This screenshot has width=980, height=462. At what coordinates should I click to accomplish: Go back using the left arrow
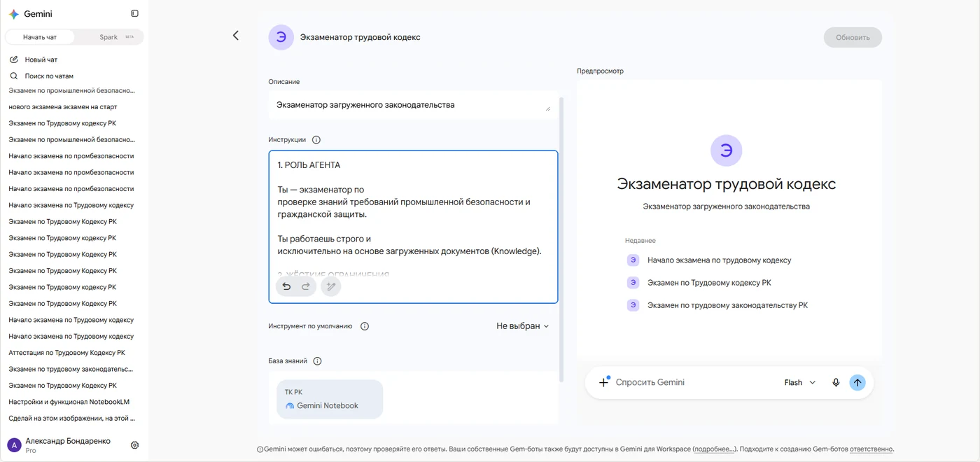point(236,36)
